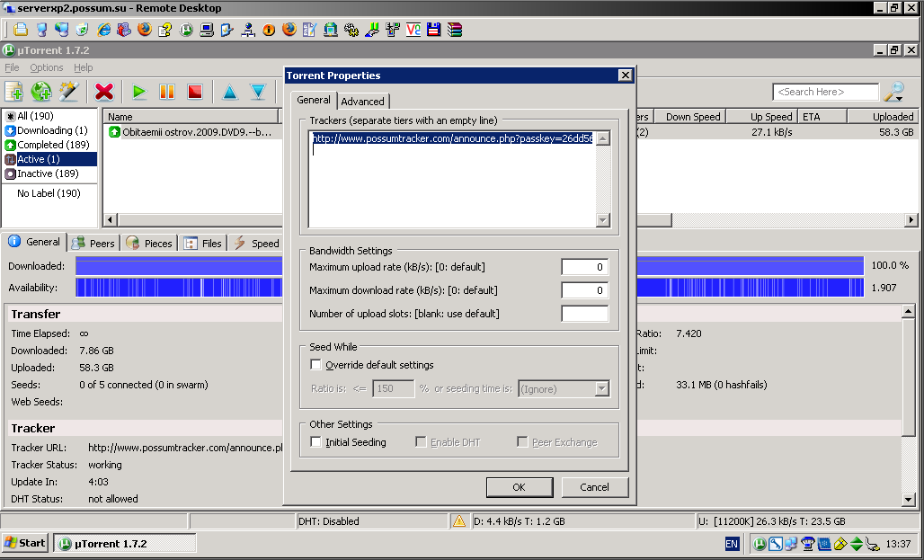Open the Options menu
The height and width of the screenshot is (560, 924).
point(47,67)
